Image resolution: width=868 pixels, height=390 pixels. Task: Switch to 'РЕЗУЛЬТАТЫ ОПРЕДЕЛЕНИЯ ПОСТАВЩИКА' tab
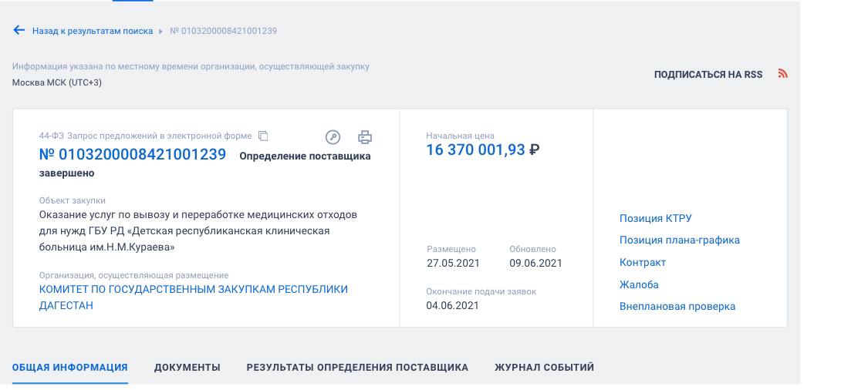[357, 368]
